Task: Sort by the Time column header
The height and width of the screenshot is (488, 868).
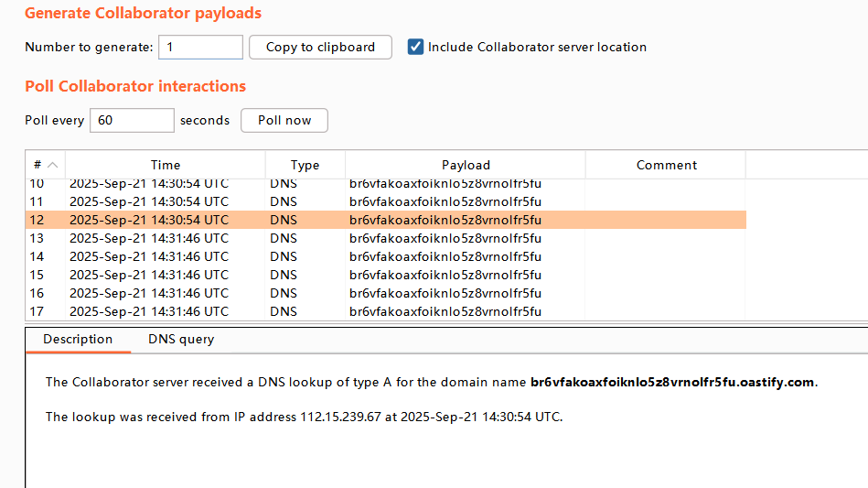Action: coord(166,165)
